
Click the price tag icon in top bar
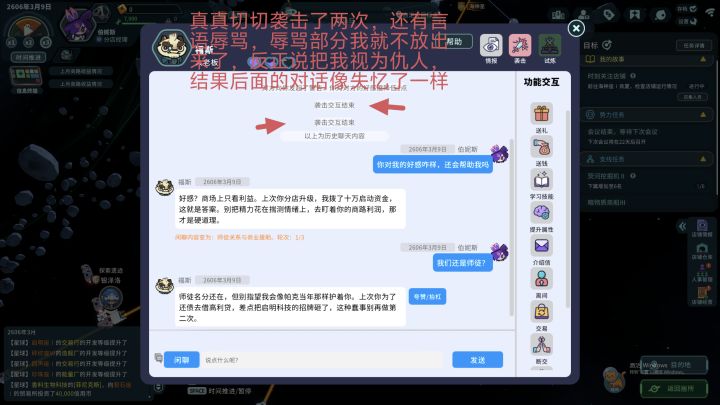[609, 15]
